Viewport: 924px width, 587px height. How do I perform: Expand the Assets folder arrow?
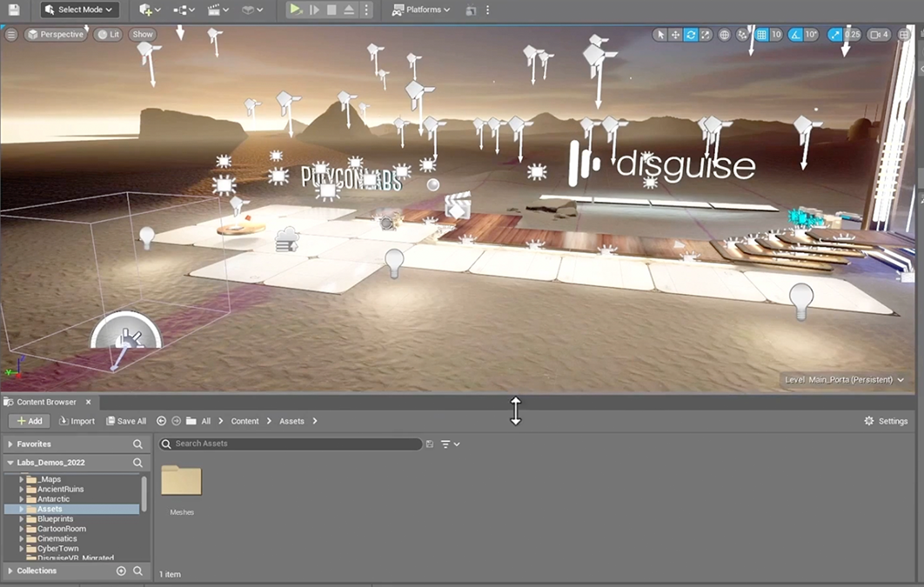point(21,510)
